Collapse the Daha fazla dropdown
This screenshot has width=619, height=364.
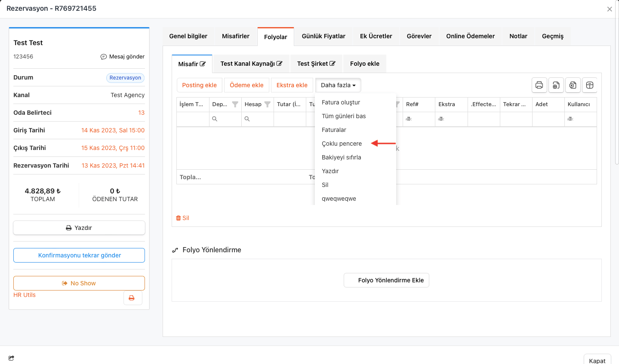click(338, 85)
